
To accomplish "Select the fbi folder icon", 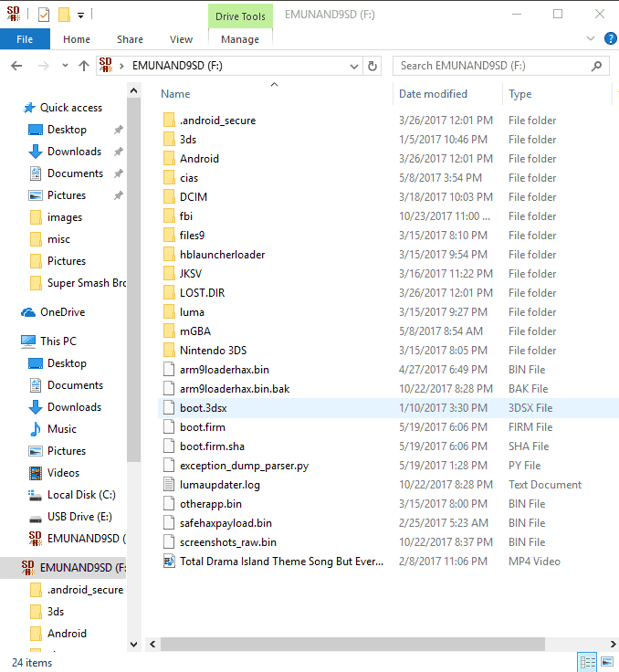I will click(x=169, y=216).
